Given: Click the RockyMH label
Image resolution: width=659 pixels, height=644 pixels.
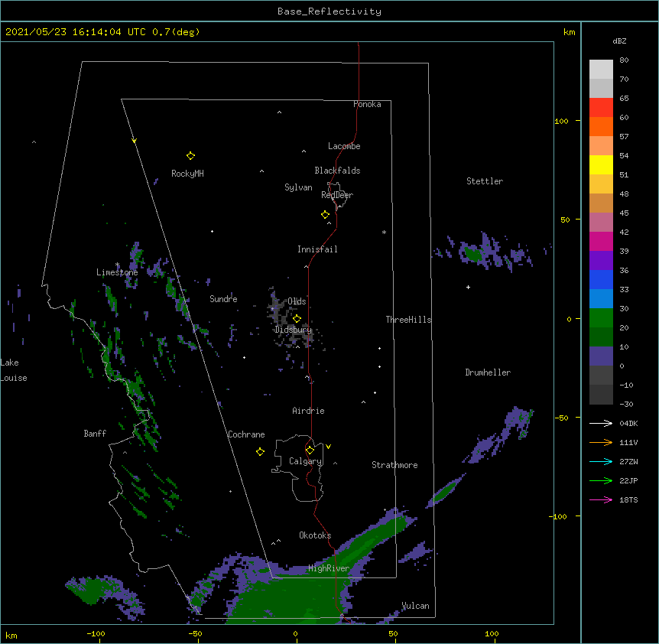Looking at the screenshot, I should click(187, 174).
